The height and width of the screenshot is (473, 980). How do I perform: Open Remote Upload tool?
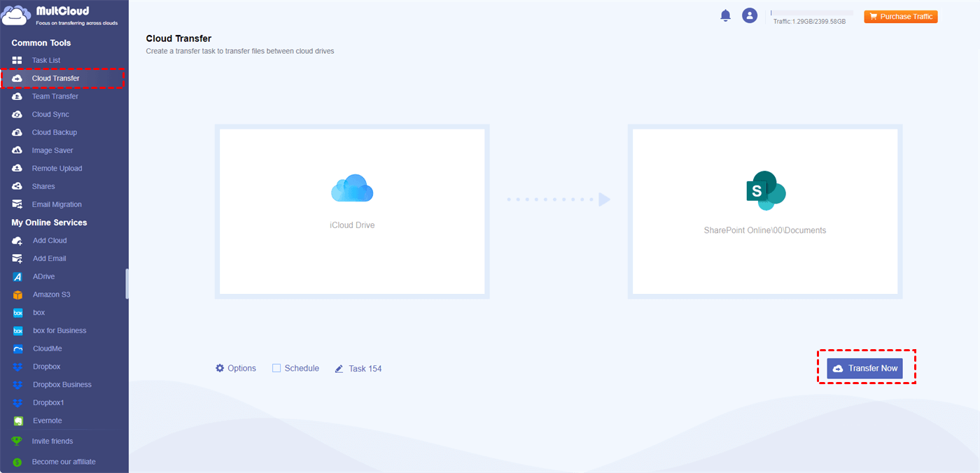[x=57, y=169]
